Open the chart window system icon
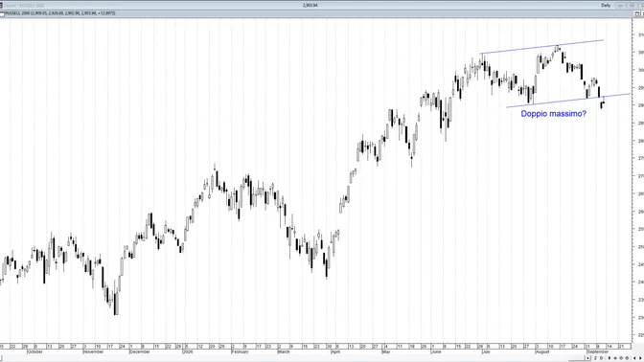644x362 pixels. click(1, 6)
